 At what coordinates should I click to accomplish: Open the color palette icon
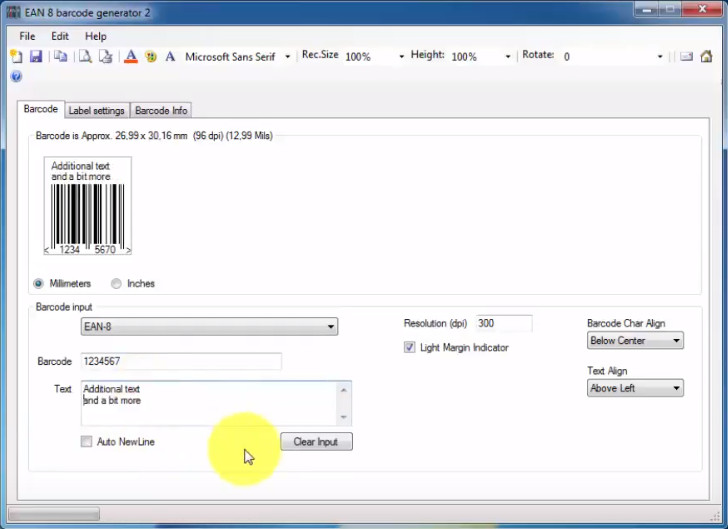click(x=150, y=57)
